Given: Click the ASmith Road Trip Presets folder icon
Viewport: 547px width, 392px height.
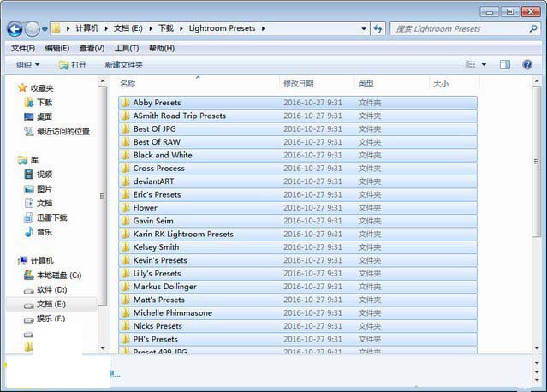Looking at the screenshot, I should 125,116.
